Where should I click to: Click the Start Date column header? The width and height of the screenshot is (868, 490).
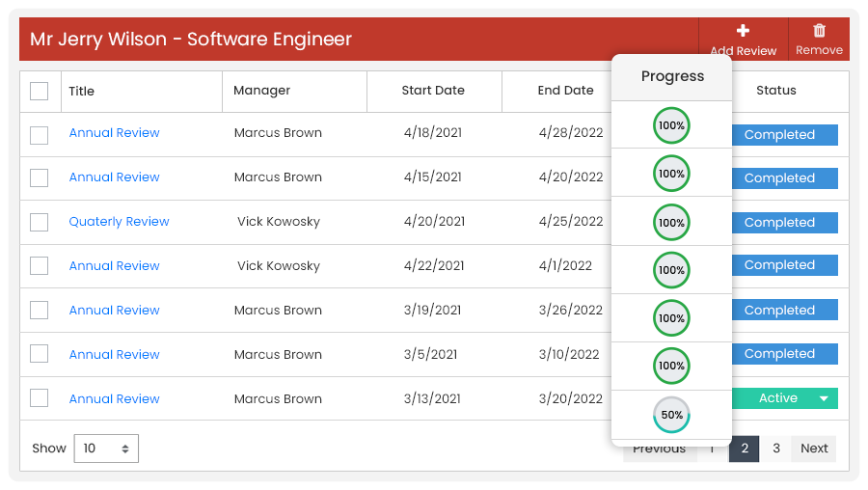point(433,91)
